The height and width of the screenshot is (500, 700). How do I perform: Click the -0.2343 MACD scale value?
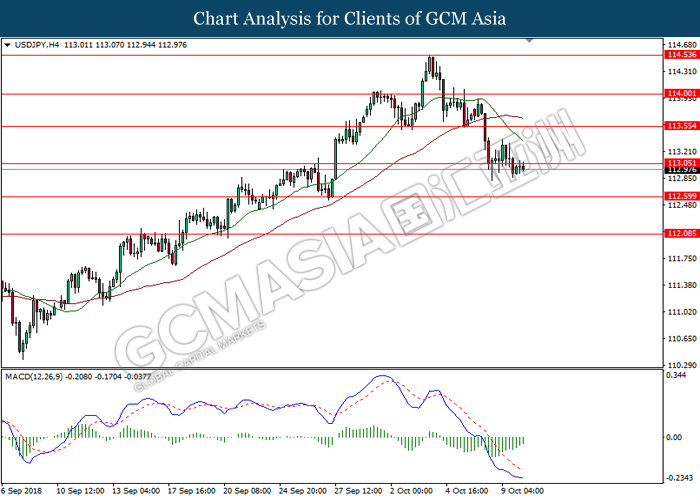point(679,478)
